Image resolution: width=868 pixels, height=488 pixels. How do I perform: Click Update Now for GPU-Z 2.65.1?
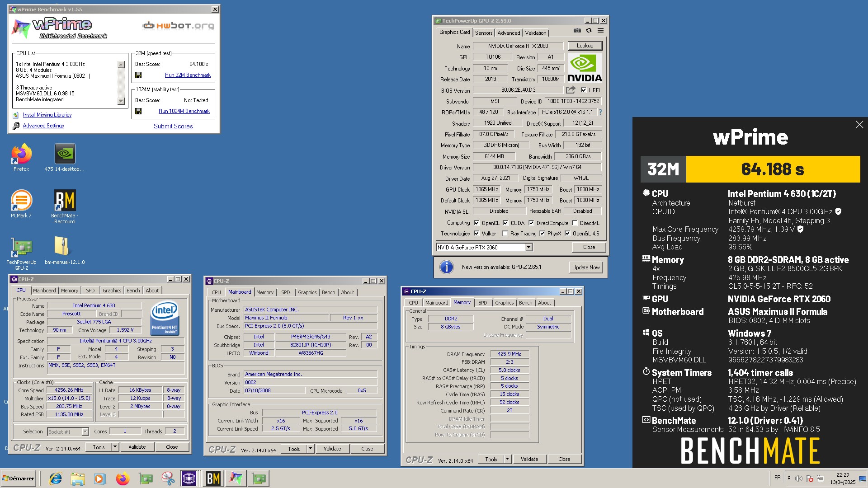(586, 267)
